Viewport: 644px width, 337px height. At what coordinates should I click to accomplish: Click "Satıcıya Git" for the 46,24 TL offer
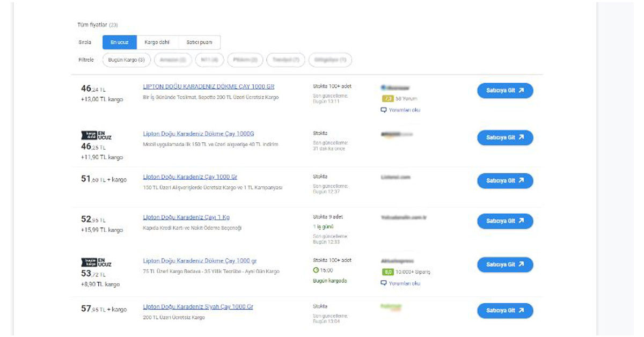[505, 91]
